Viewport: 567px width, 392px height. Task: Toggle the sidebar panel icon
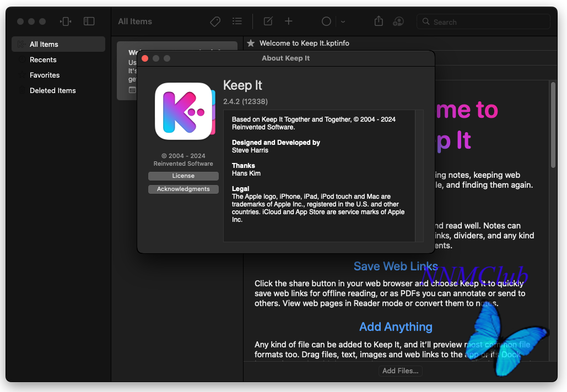(x=89, y=21)
